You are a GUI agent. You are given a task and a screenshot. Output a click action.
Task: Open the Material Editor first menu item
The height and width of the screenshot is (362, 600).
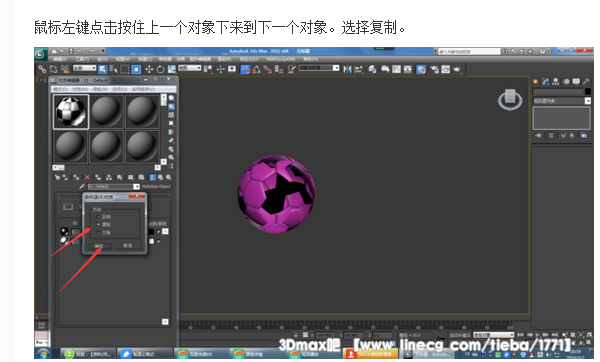60,89
